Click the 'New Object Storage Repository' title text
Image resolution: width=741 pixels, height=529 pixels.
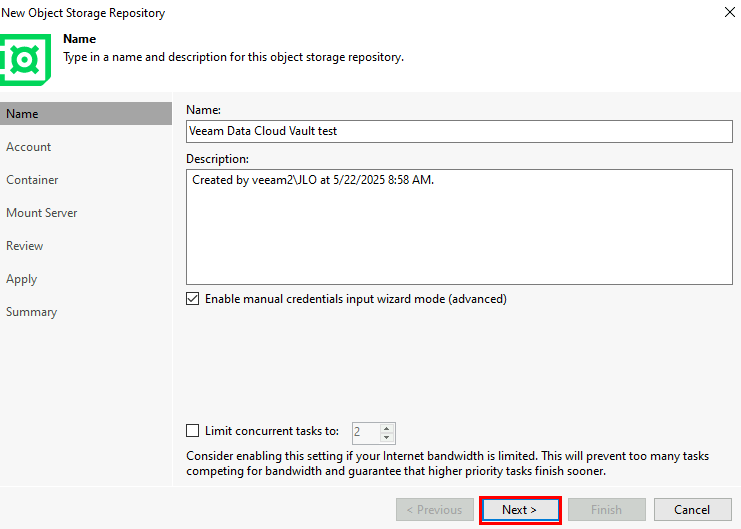pos(83,13)
